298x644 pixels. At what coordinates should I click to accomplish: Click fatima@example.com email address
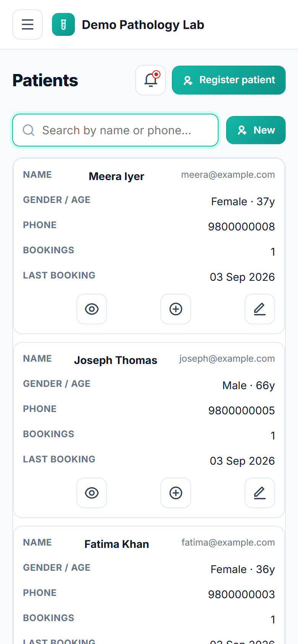228,543
